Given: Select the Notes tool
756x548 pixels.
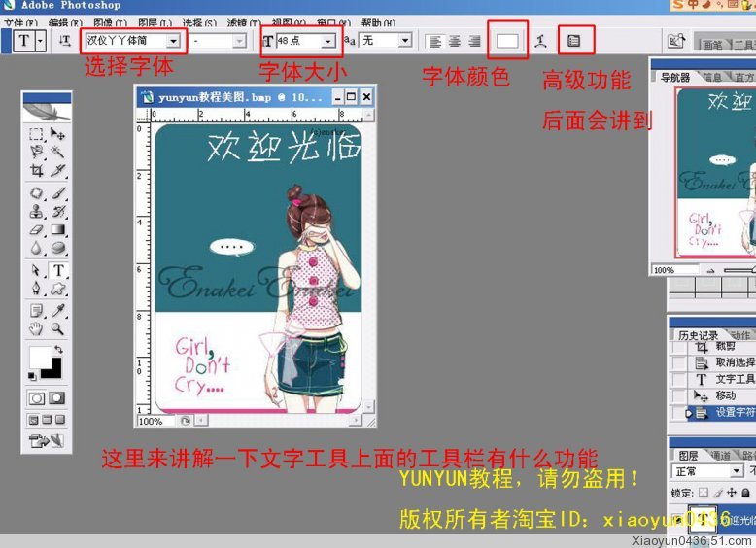Looking at the screenshot, I should point(37,311).
